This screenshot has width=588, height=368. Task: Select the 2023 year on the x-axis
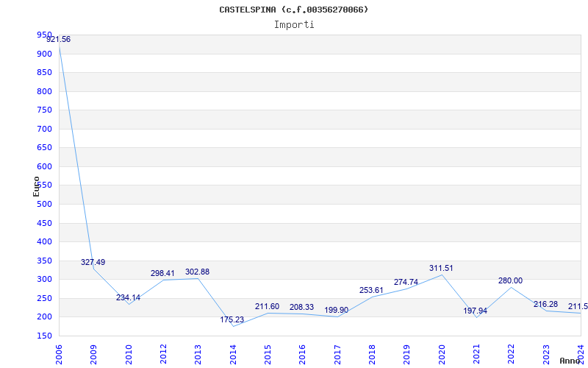546,355
